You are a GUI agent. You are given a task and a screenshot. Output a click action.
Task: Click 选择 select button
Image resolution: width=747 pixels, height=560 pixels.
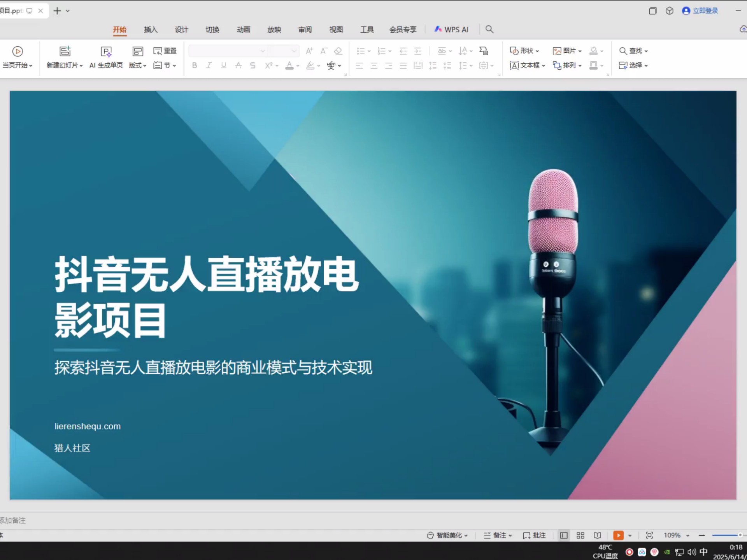coord(633,65)
